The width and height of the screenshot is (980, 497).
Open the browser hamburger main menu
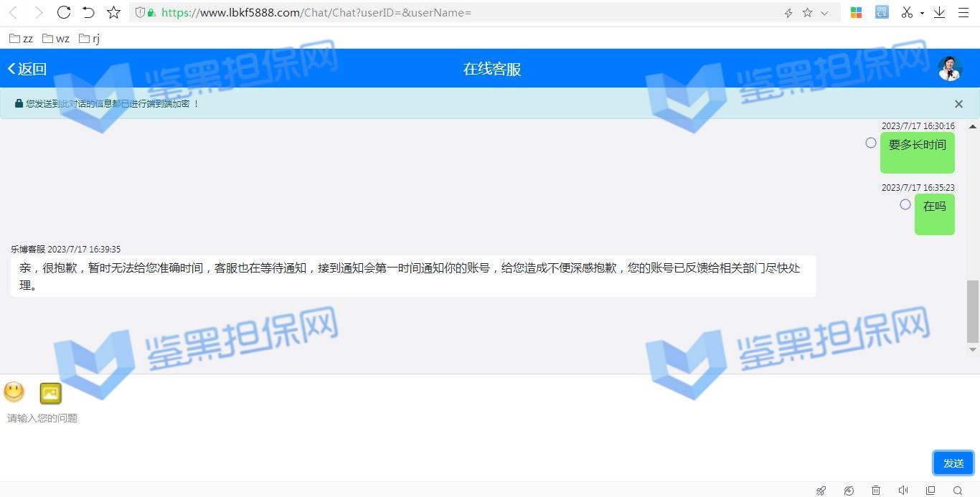[963, 12]
